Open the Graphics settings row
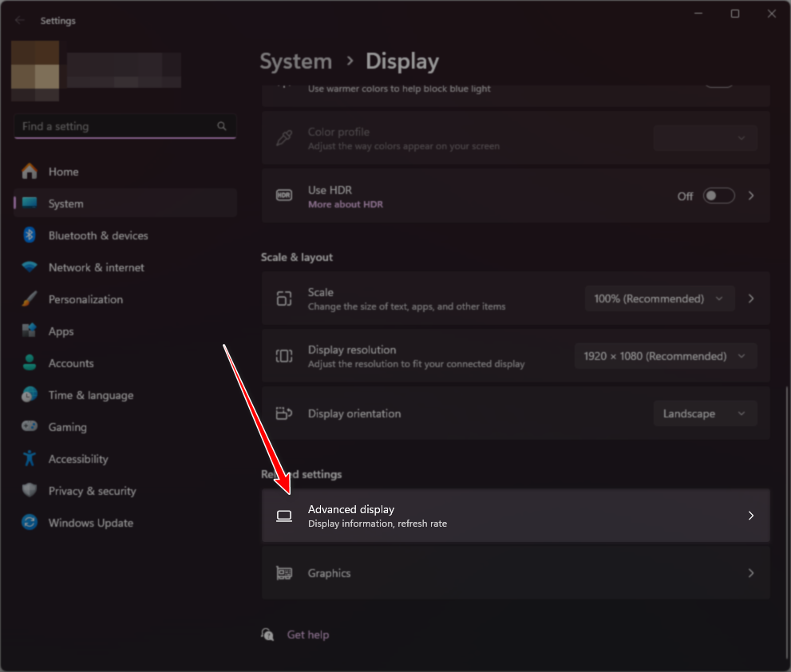The width and height of the screenshot is (791, 672). point(515,573)
